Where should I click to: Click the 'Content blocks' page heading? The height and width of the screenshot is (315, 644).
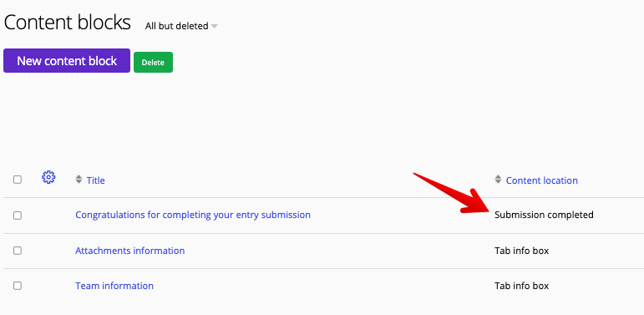point(68,23)
